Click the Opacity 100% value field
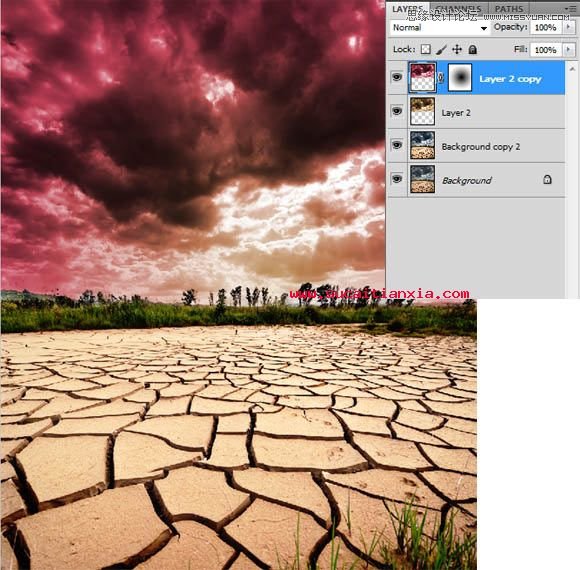The image size is (580, 570). coord(546,27)
